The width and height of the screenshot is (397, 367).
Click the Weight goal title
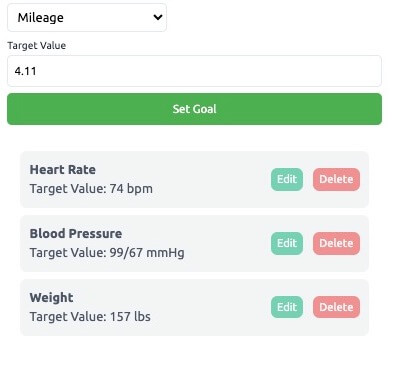pyautogui.click(x=51, y=298)
